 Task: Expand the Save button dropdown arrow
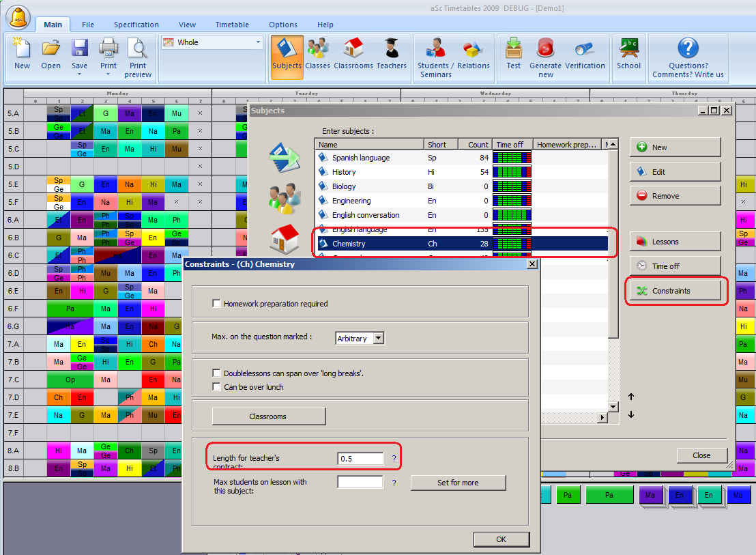coord(80,74)
